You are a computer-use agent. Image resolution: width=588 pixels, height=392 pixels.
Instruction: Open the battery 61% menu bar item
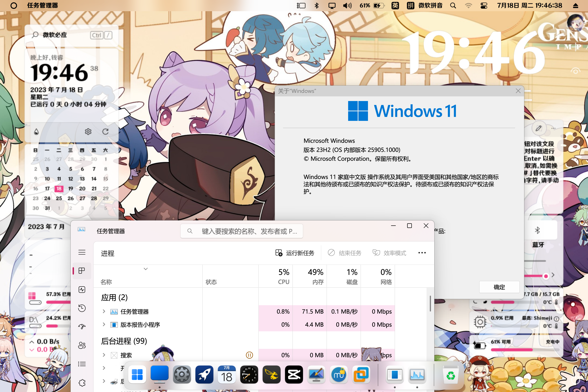point(372,6)
